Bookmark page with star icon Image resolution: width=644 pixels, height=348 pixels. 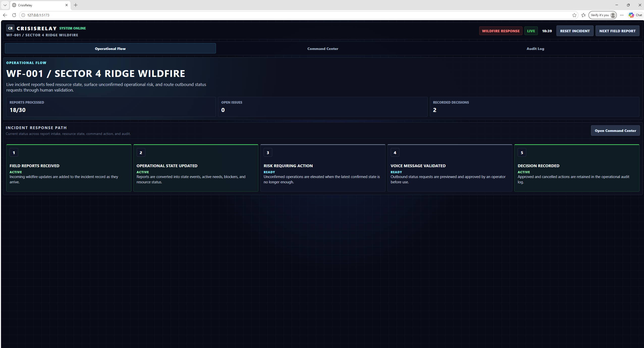click(574, 15)
